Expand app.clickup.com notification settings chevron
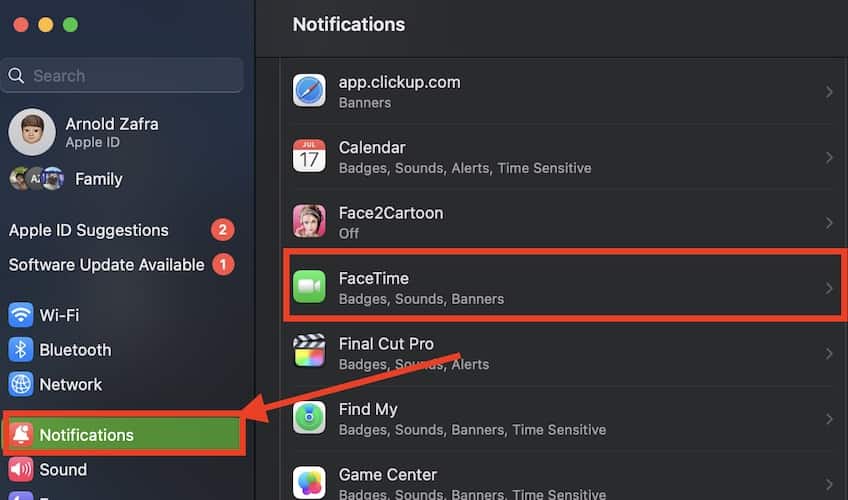This screenshot has height=500, width=848. pyautogui.click(x=829, y=92)
